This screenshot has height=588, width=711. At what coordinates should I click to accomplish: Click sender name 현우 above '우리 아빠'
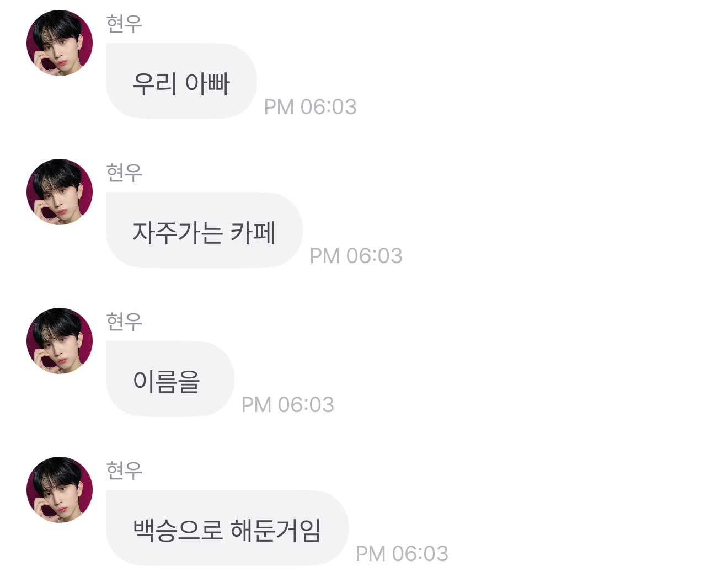pos(124,24)
